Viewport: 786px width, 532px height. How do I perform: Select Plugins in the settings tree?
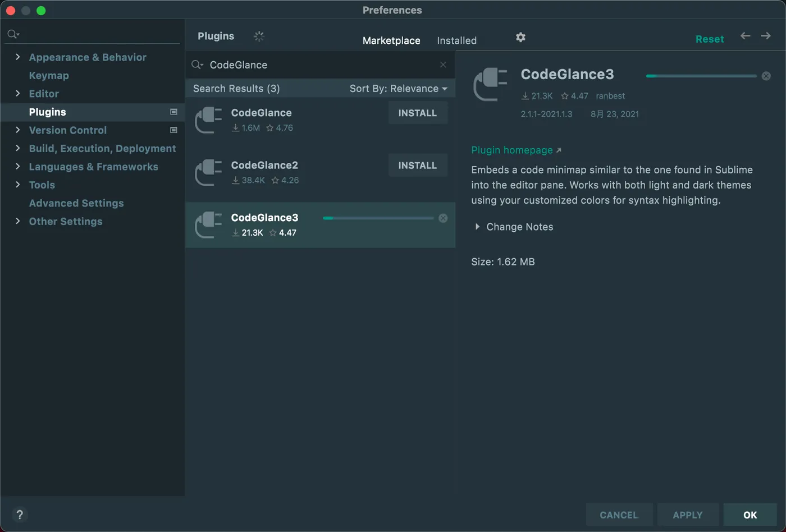pos(47,112)
